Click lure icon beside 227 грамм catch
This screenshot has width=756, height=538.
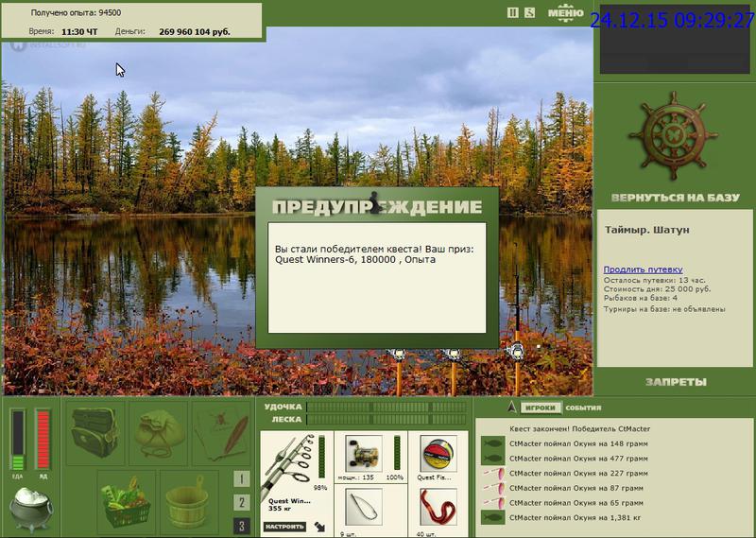pyautogui.click(x=492, y=474)
